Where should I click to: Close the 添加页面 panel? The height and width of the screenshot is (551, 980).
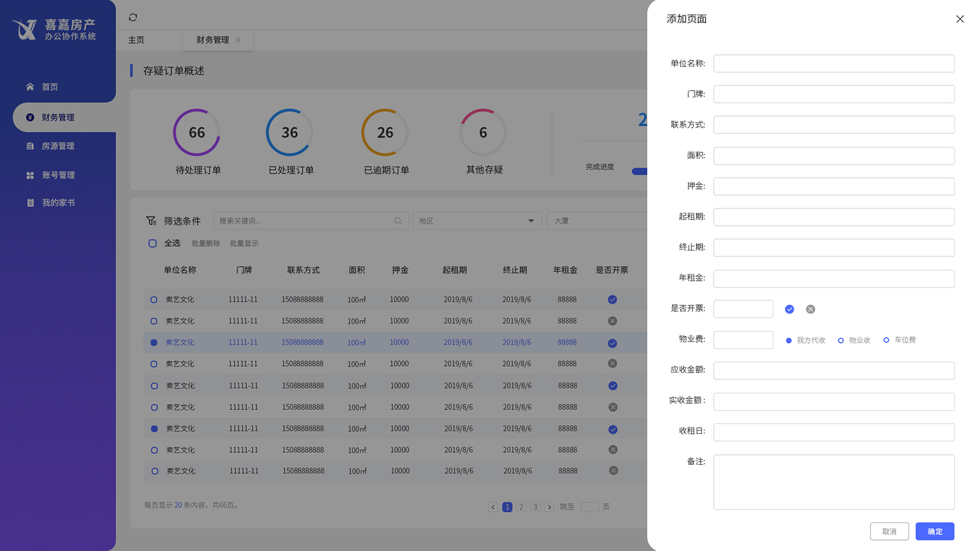(x=960, y=19)
